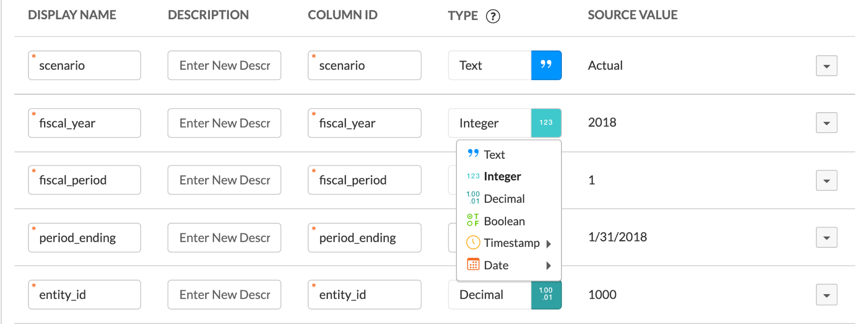Expand the source value dropdown on scenario row
The width and height of the screenshot is (868, 324).
826,65
